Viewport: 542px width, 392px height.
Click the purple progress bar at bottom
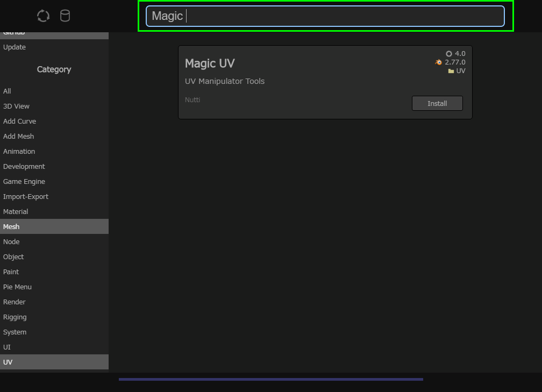point(271,379)
